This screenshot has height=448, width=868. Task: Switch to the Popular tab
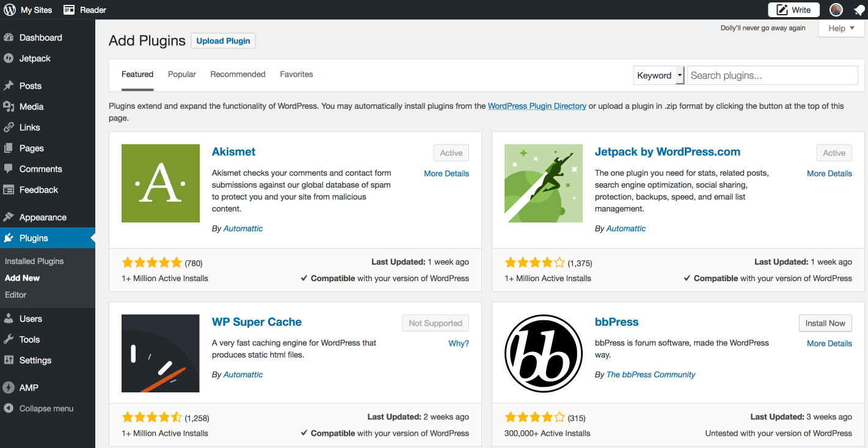click(x=182, y=75)
